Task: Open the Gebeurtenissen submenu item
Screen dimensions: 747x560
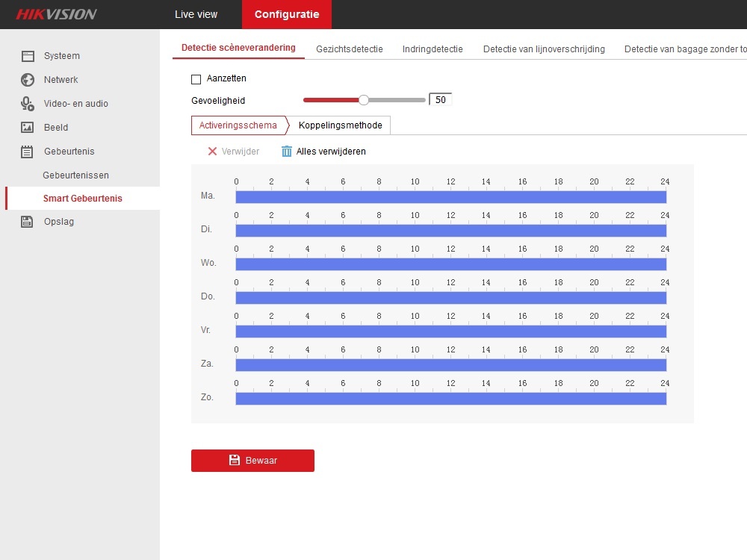Action: [75, 175]
